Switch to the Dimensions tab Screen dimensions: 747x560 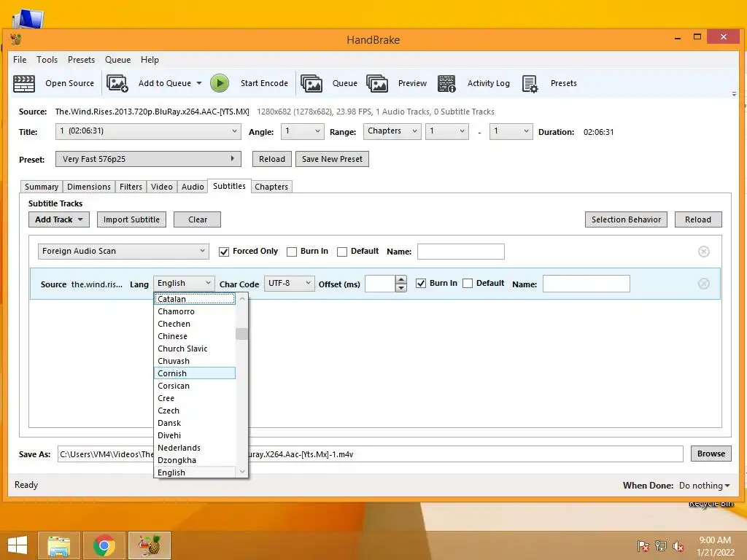click(x=88, y=187)
